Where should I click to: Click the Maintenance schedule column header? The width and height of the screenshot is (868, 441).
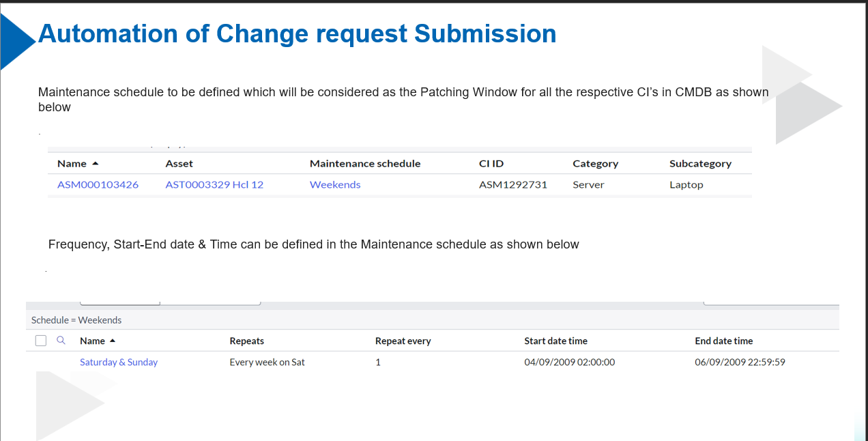click(365, 164)
